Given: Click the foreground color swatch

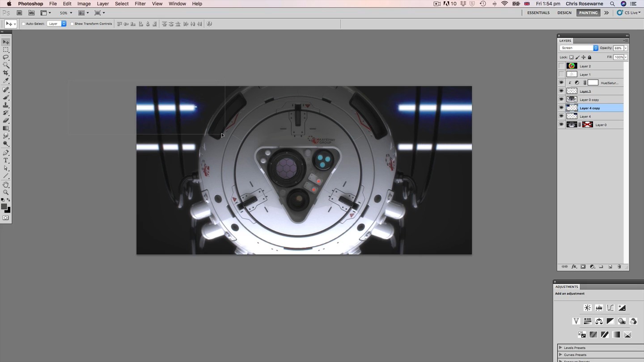Looking at the screenshot, I should pyautogui.click(x=4, y=207).
